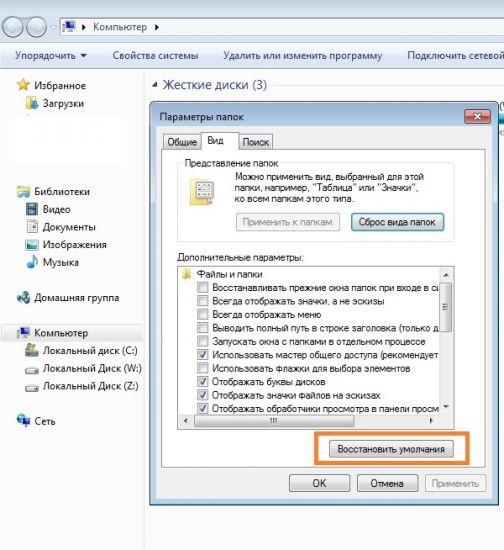This screenshot has width=504, height=550.
Task: Click the Восстановить умолчания button
Action: pyautogui.click(x=391, y=449)
